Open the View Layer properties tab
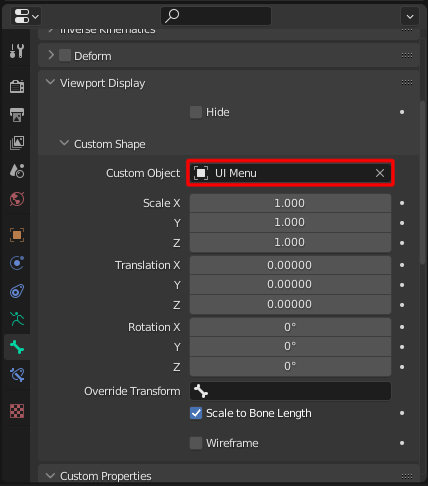Screen dimensions: 428x486 pos(17,143)
